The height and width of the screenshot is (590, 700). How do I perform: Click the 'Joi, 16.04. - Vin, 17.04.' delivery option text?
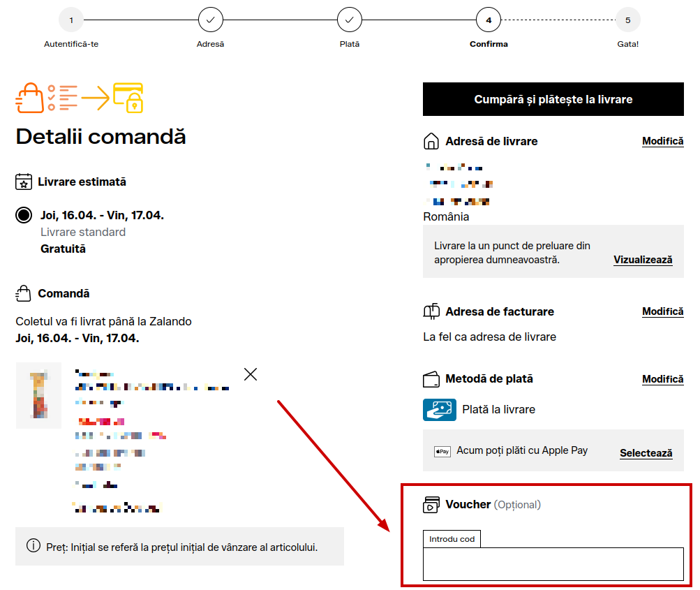click(x=102, y=215)
